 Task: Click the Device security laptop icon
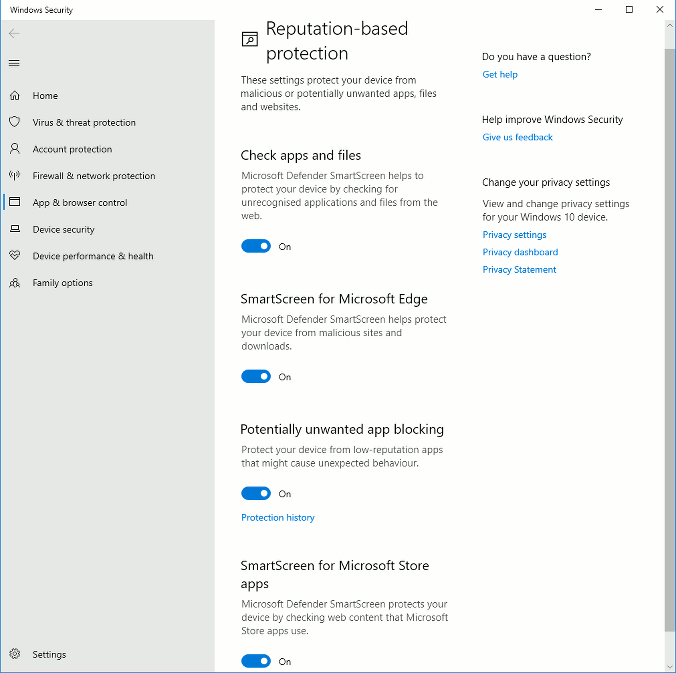tap(15, 229)
